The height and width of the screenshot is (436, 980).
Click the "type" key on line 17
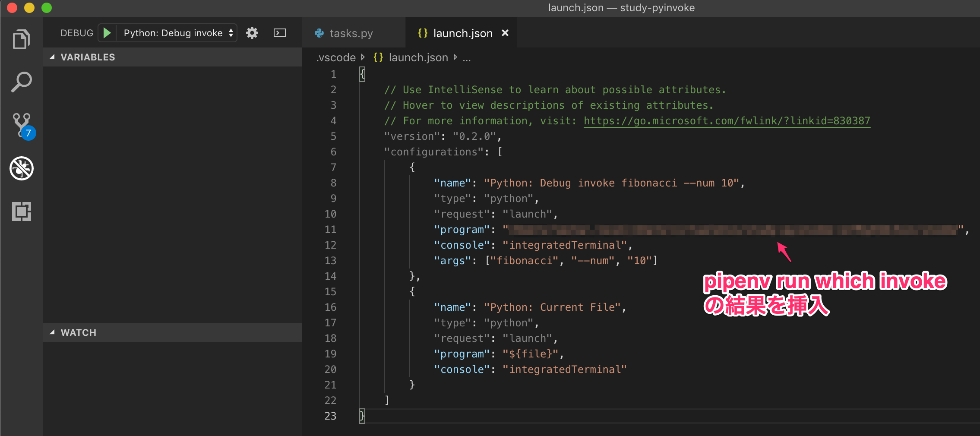(452, 323)
